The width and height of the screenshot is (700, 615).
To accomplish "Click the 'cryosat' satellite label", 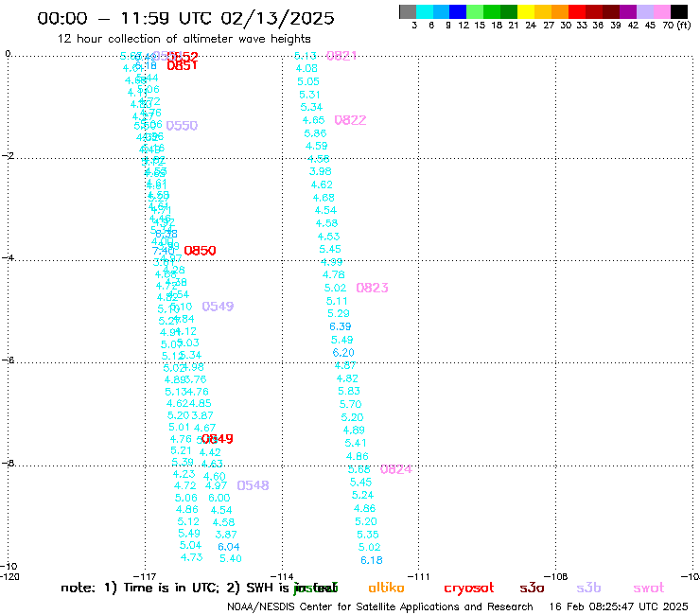I will pos(469,589).
